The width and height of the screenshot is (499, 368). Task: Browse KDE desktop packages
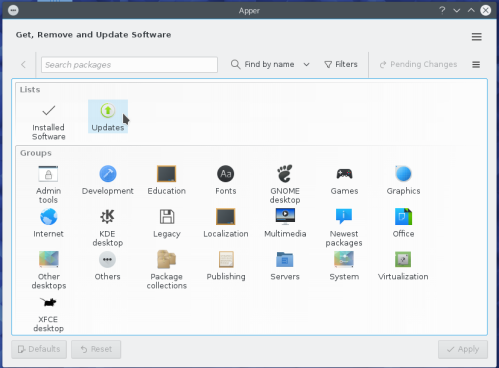[x=108, y=227]
